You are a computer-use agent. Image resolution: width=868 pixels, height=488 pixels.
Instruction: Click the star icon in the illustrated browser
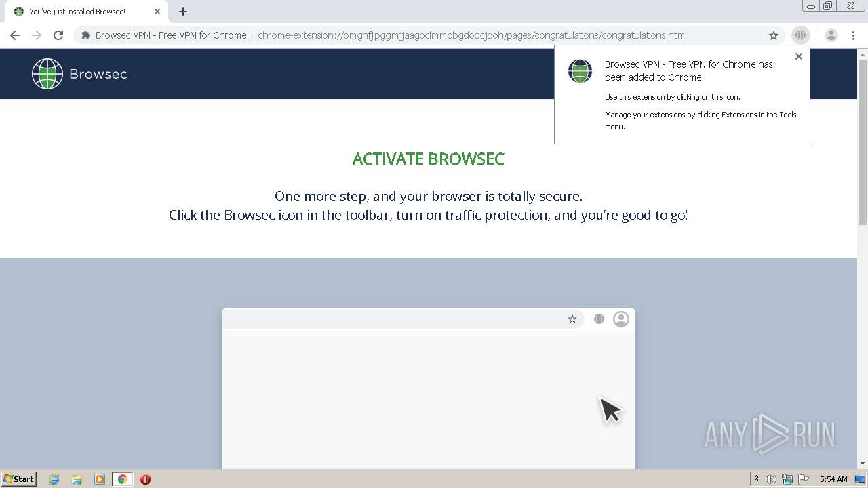coord(572,319)
